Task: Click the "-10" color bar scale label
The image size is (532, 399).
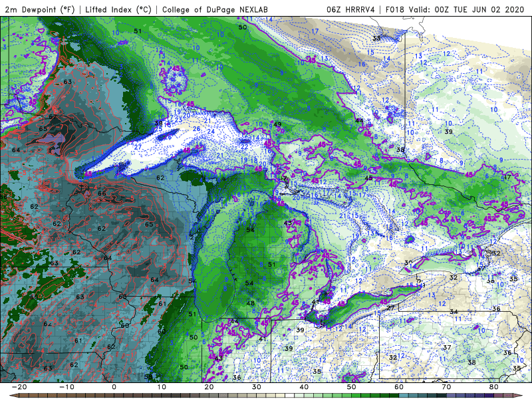Action: (x=67, y=387)
